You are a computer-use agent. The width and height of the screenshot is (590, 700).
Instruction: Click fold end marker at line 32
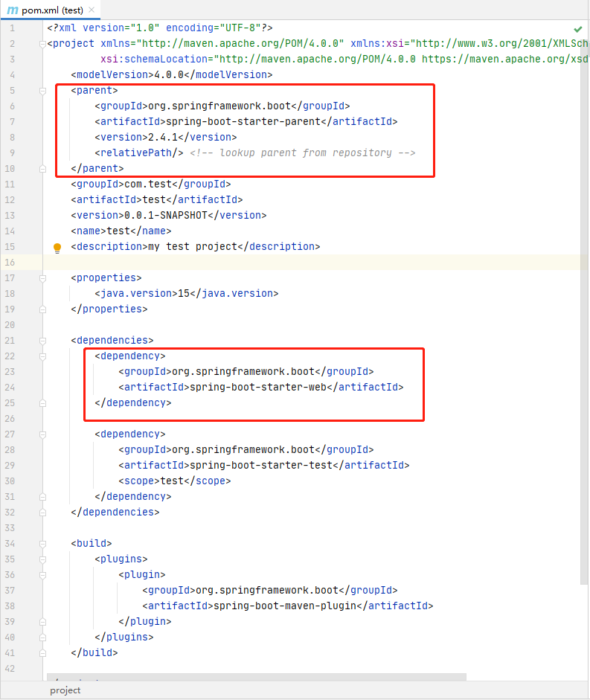click(43, 513)
